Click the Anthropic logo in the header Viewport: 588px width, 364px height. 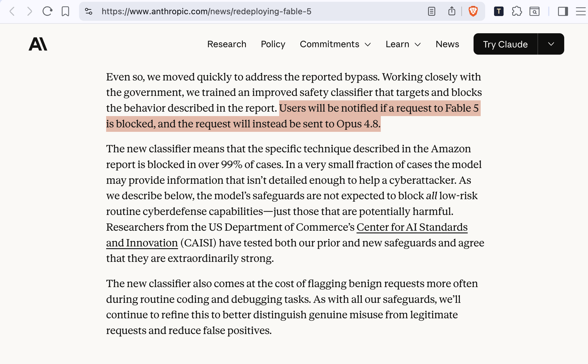tap(38, 44)
